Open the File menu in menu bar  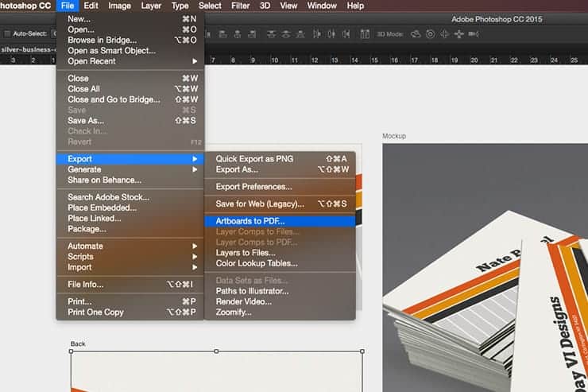tap(68, 6)
